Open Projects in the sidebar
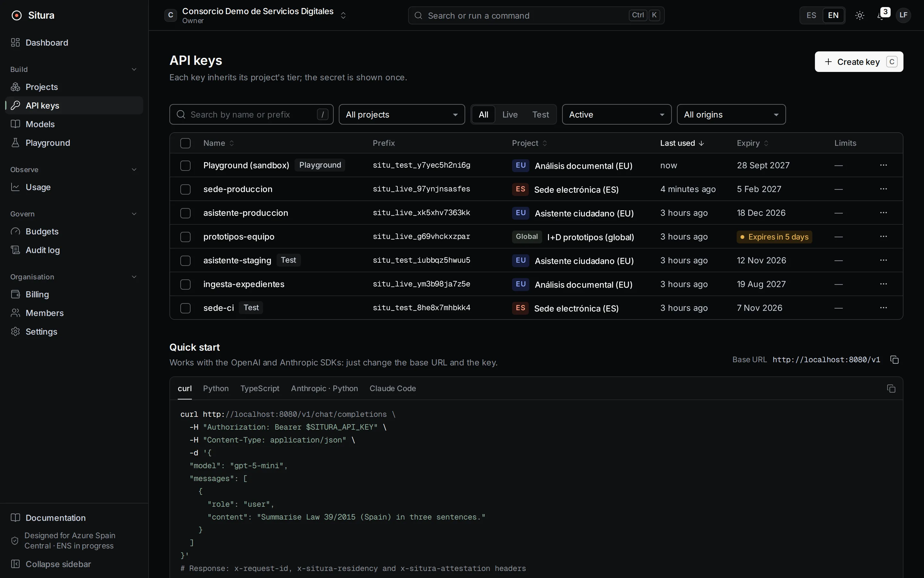 point(74,87)
